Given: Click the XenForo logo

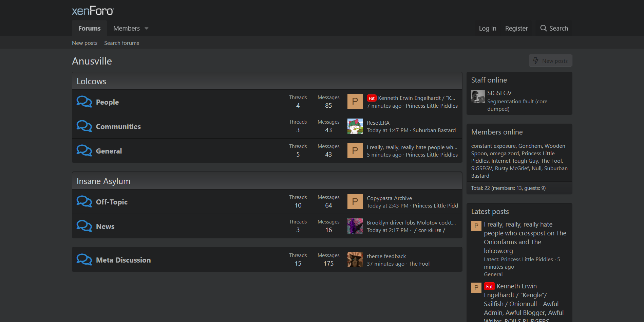Looking at the screenshot, I should pos(93,11).
